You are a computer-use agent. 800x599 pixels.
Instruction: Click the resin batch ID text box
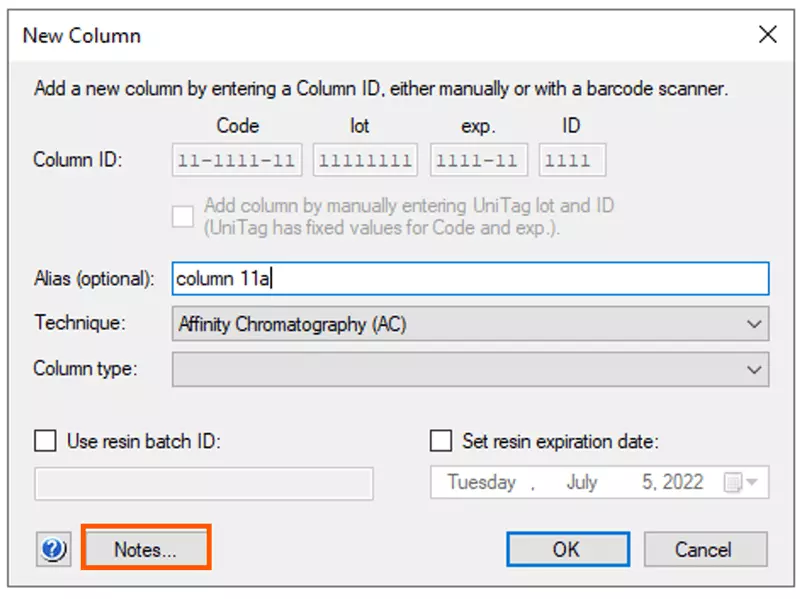tap(204, 484)
